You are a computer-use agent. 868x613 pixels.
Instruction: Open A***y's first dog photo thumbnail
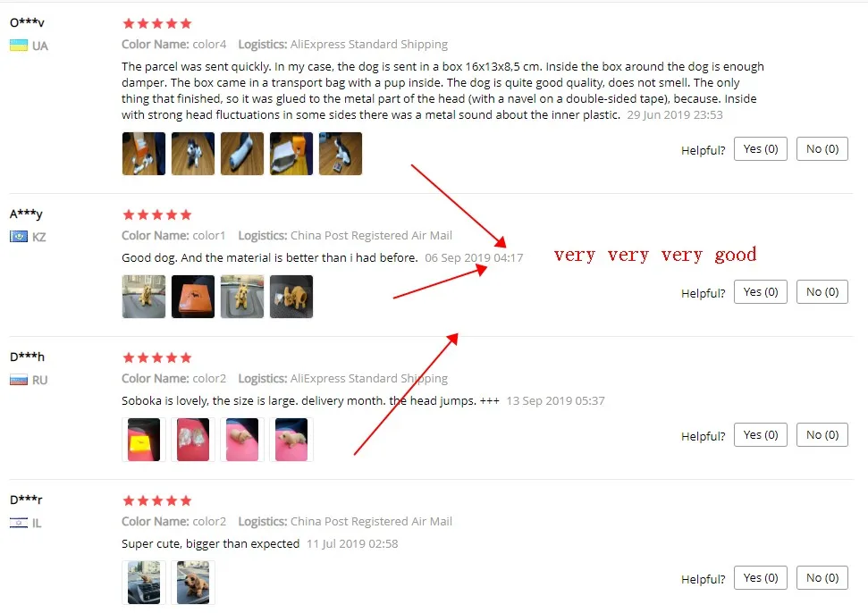144,297
